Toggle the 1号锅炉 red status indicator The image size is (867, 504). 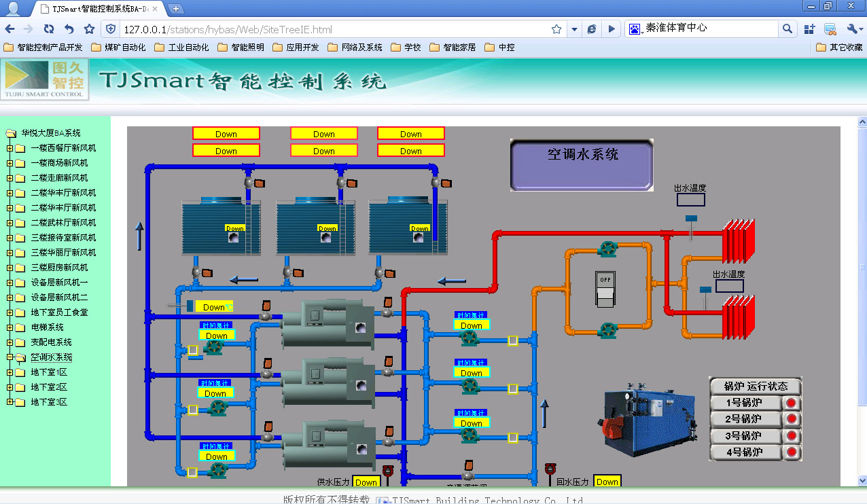tap(791, 403)
